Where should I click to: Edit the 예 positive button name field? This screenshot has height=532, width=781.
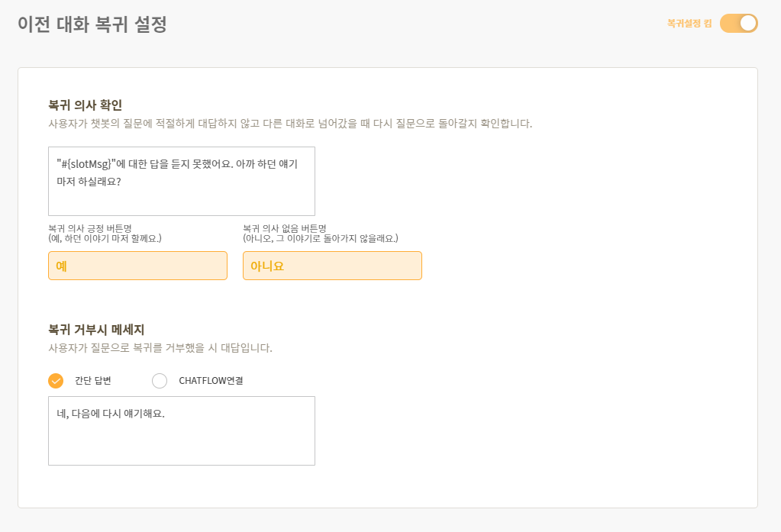coord(138,266)
